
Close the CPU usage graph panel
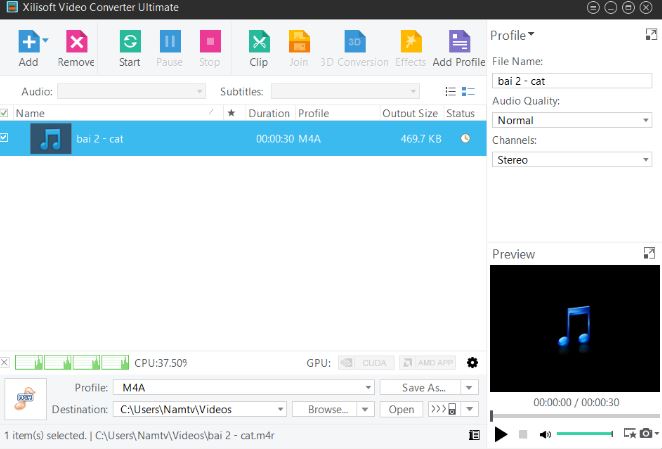pyautogui.click(x=5, y=362)
